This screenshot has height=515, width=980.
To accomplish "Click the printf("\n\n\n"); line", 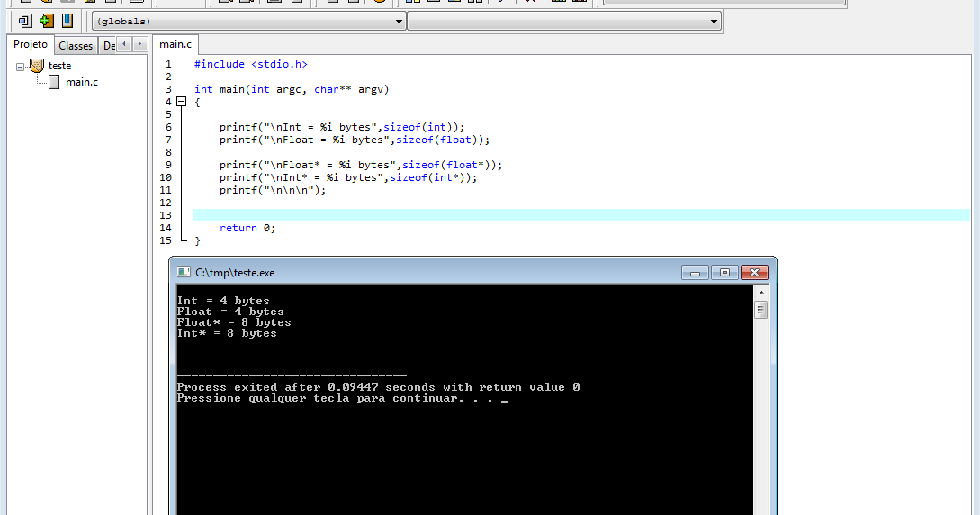I will click(x=273, y=190).
